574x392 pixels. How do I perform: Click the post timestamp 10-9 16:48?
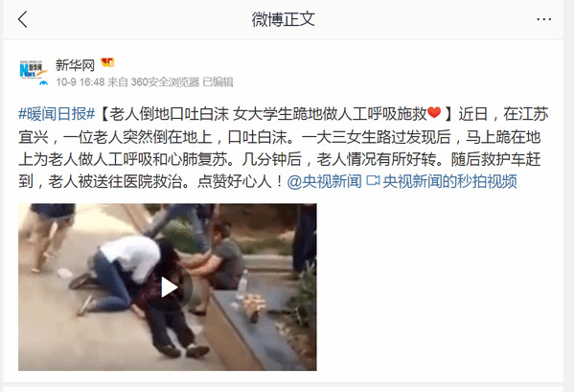point(80,82)
